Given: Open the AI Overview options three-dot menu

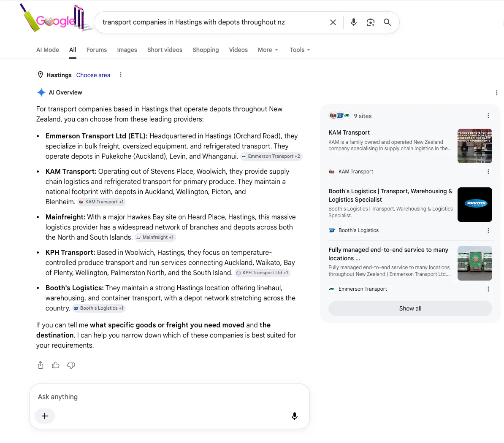Looking at the screenshot, I should tap(496, 93).
